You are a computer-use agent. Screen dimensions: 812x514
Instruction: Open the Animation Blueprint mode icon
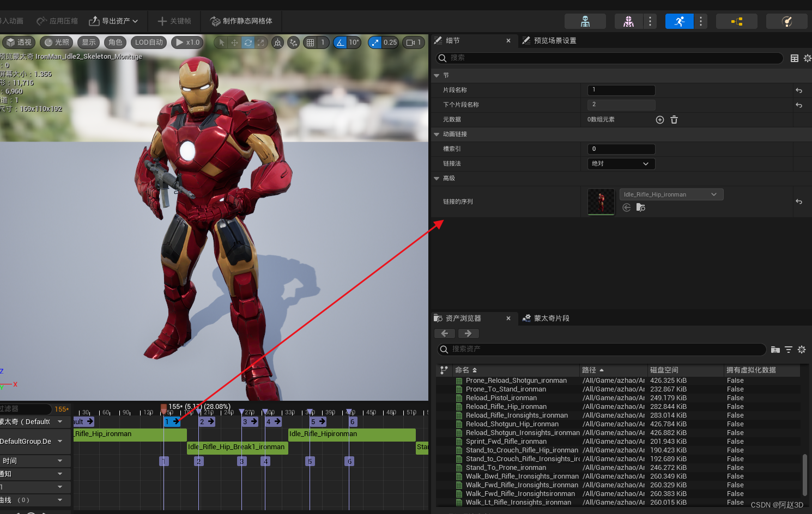[x=737, y=21]
